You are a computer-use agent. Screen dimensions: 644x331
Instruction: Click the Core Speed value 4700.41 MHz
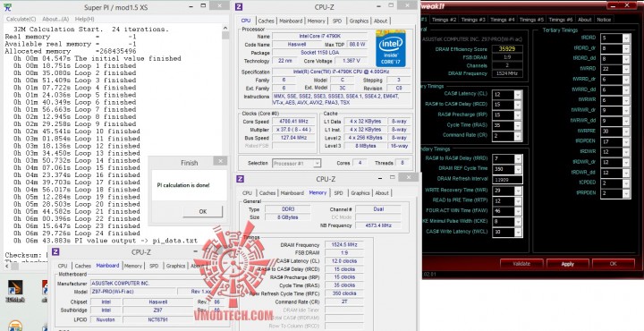(x=292, y=122)
